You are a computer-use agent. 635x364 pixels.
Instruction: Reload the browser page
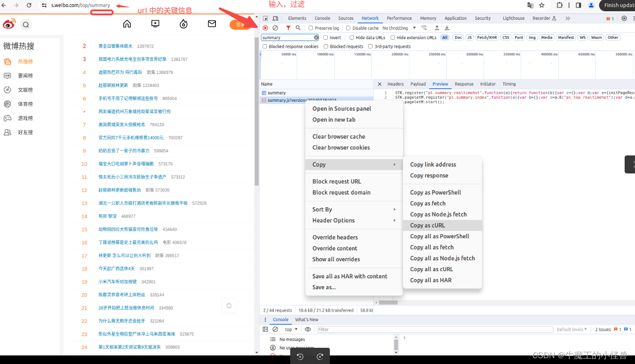(x=29, y=5)
